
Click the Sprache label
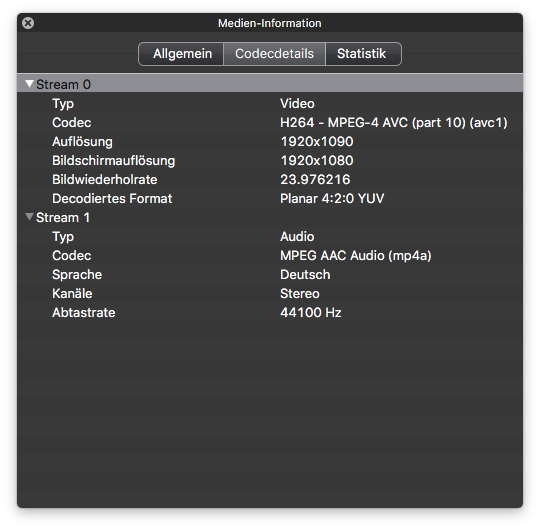pos(77,274)
